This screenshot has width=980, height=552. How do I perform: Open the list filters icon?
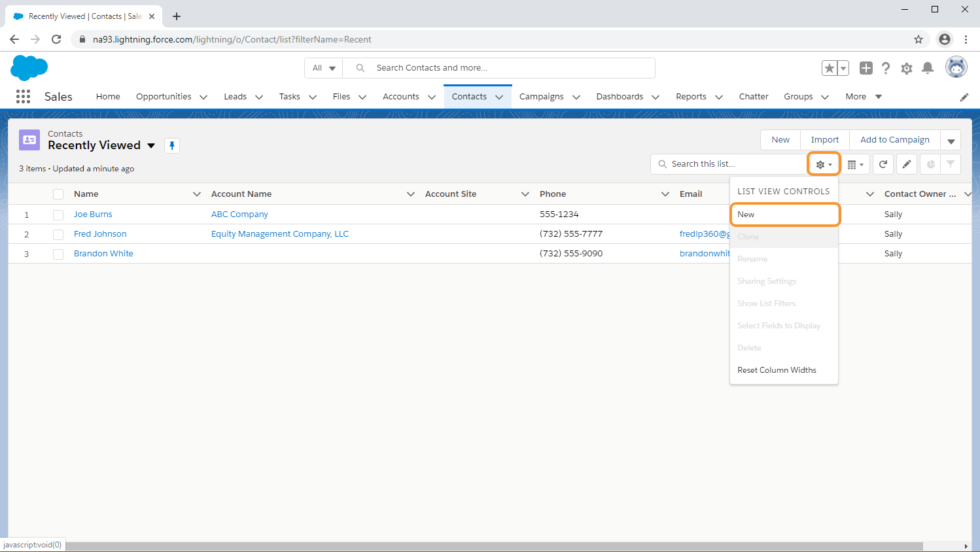(x=951, y=164)
